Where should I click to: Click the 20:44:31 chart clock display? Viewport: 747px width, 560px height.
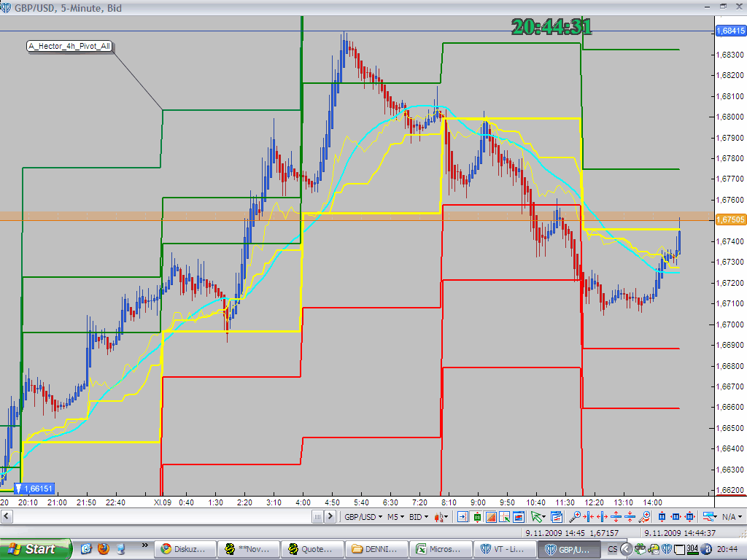[x=551, y=27]
